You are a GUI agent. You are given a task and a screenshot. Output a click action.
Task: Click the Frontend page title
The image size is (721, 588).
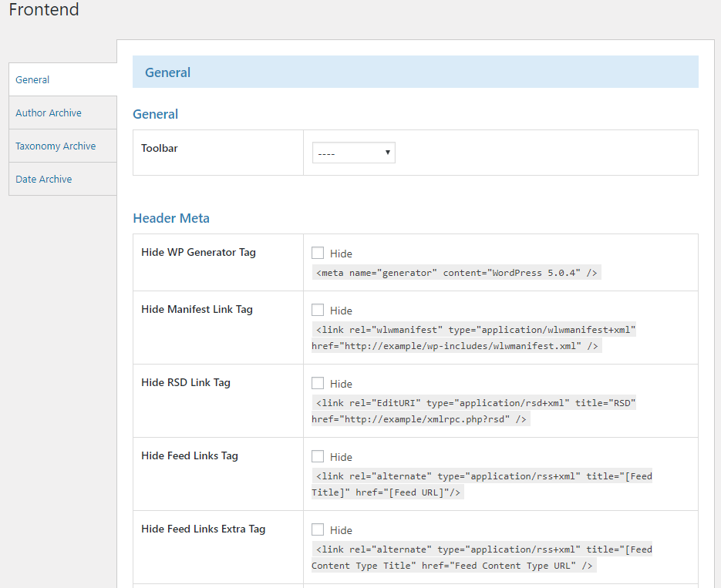point(44,9)
